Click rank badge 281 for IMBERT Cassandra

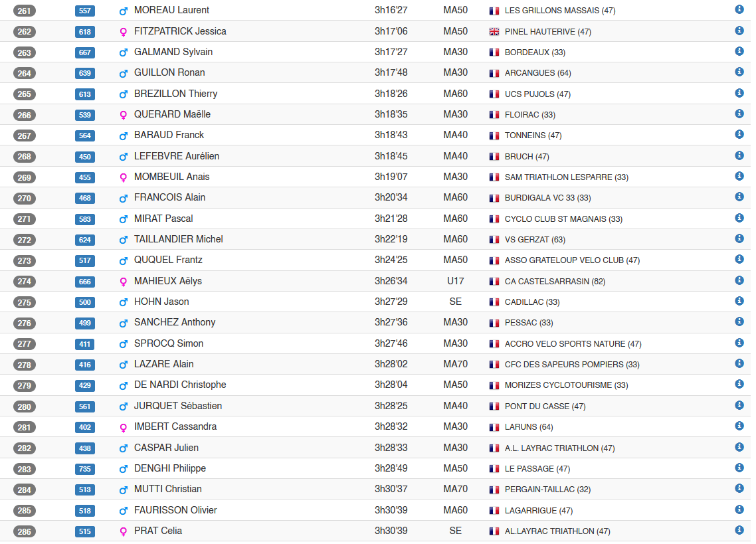click(x=24, y=427)
